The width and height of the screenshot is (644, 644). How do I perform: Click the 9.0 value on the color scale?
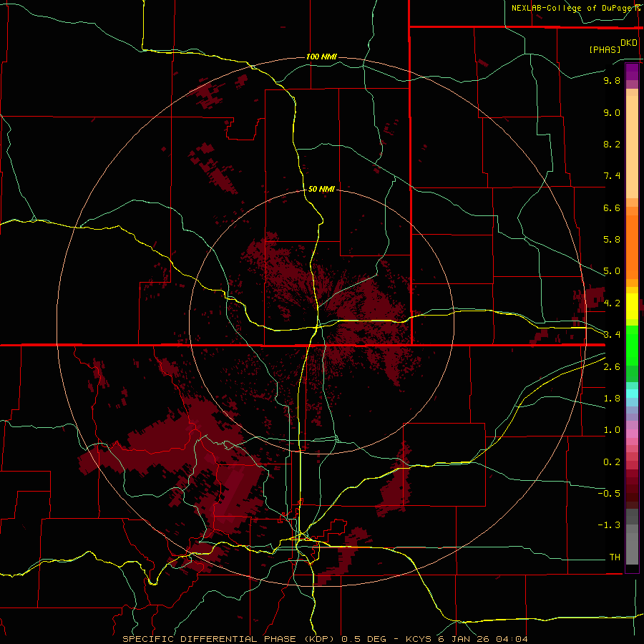coord(612,113)
